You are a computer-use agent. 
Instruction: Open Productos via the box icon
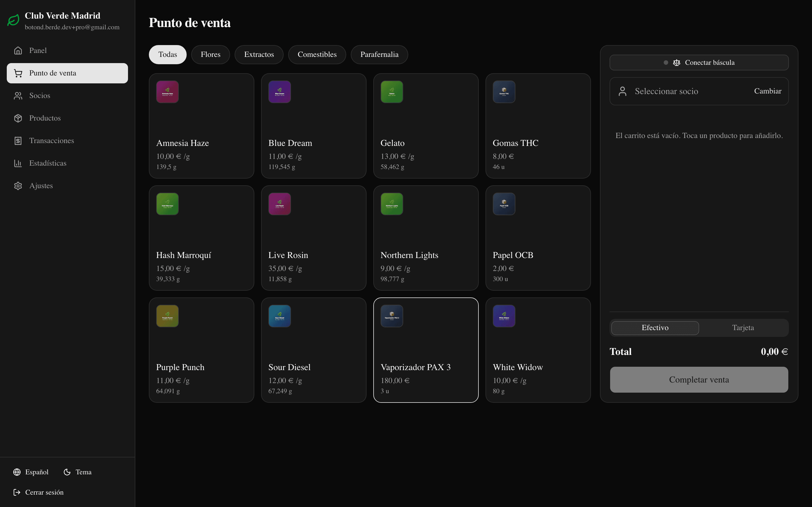coord(18,118)
